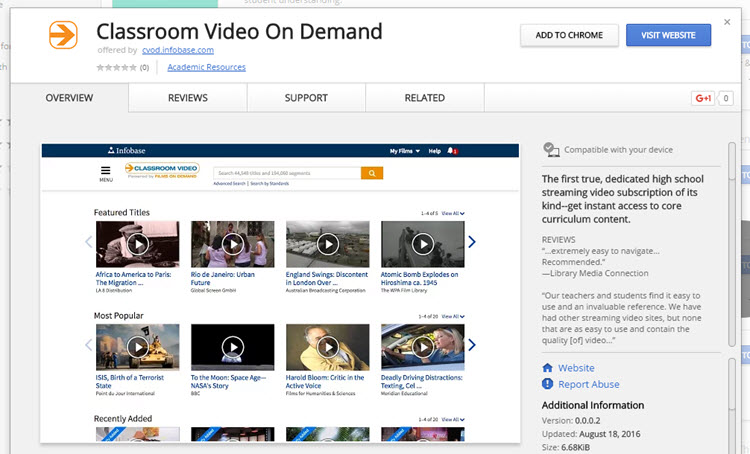750x454 pixels.
Task: Click the Report Abuse exclamation icon
Action: (548, 384)
